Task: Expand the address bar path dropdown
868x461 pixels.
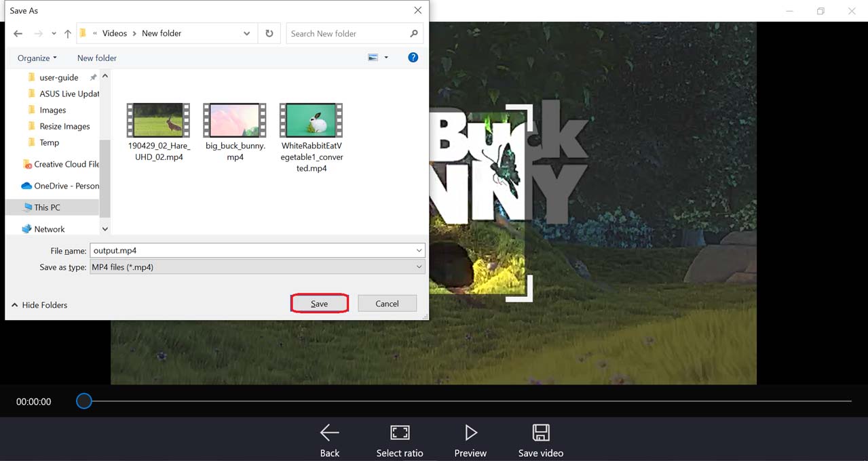Action: pos(246,33)
